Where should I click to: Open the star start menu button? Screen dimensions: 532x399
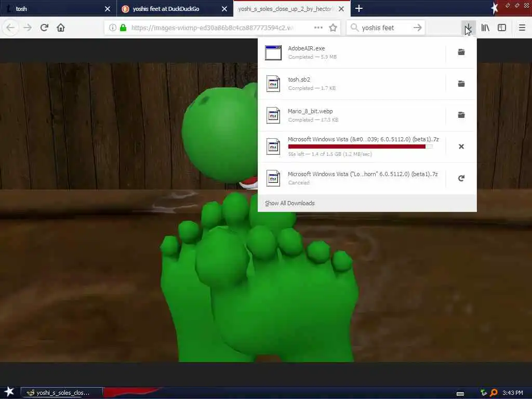[x=9, y=392]
